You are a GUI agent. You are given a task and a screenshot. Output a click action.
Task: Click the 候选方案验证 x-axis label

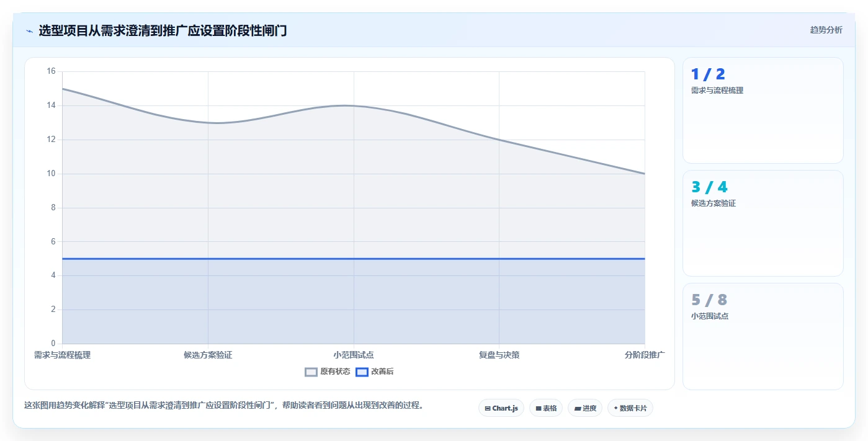[x=208, y=355]
